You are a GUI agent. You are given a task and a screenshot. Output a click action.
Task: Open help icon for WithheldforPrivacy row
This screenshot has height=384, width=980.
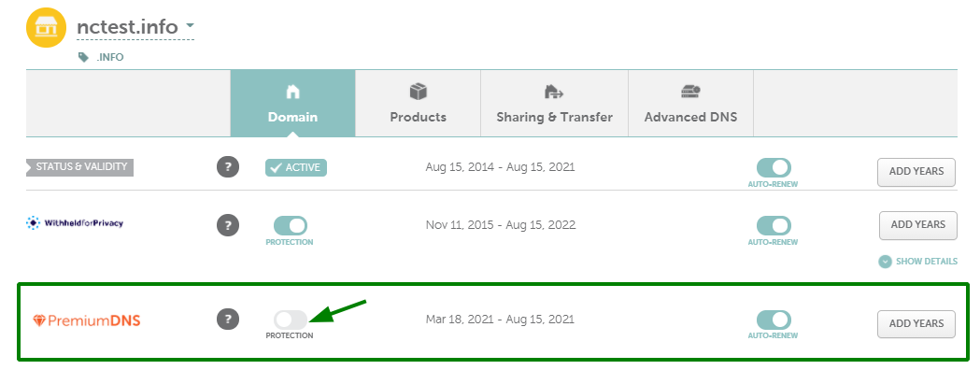tap(228, 225)
